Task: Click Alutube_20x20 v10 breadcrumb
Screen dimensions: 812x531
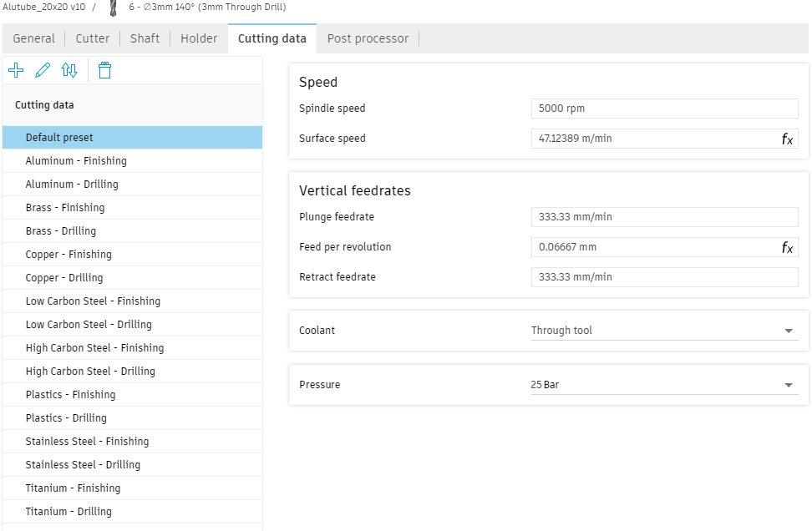Action: click(x=44, y=7)
